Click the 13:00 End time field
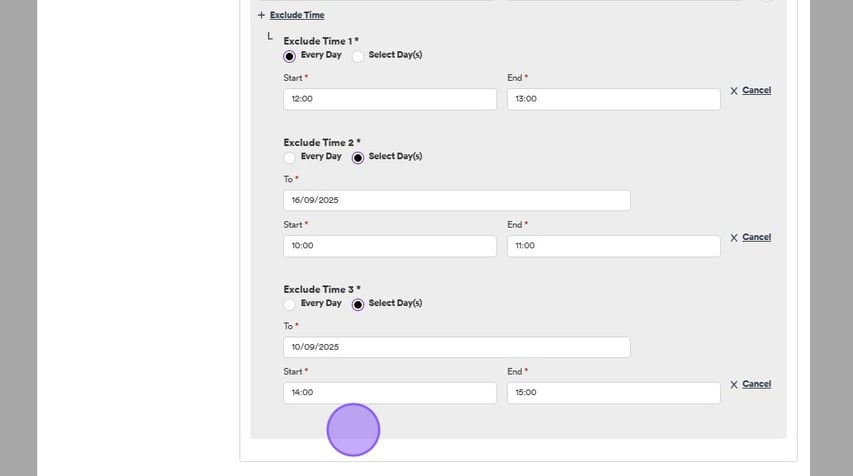 tap(613, 100)
